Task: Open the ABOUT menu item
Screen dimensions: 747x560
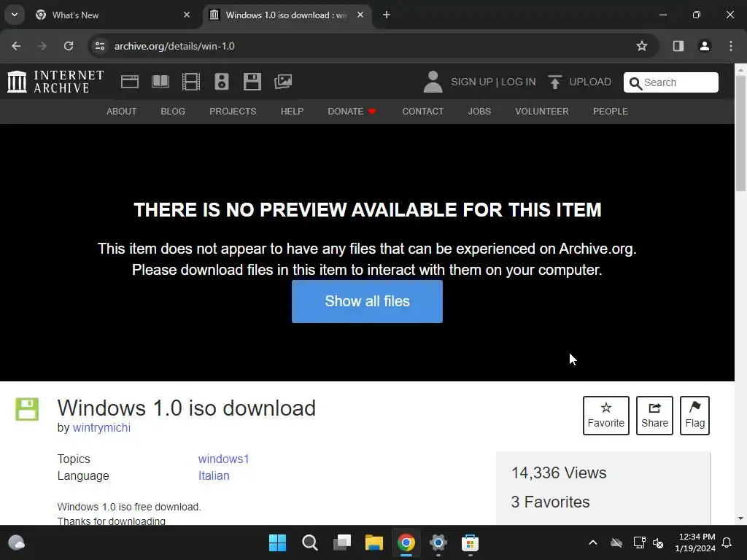Action: click(x=122, y=112)
